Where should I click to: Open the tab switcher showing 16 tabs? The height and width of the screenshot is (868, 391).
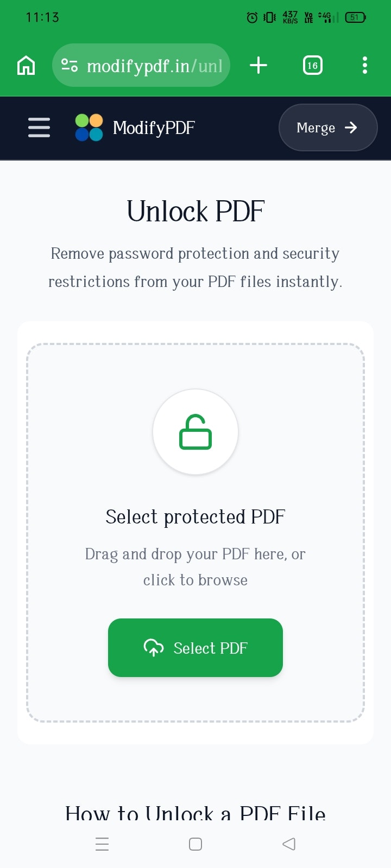coord(312,65)
